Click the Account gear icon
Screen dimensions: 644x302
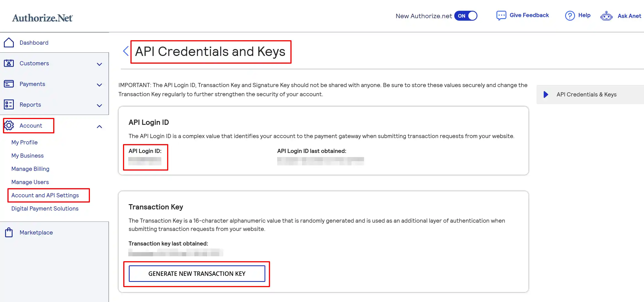pos(9,125)
